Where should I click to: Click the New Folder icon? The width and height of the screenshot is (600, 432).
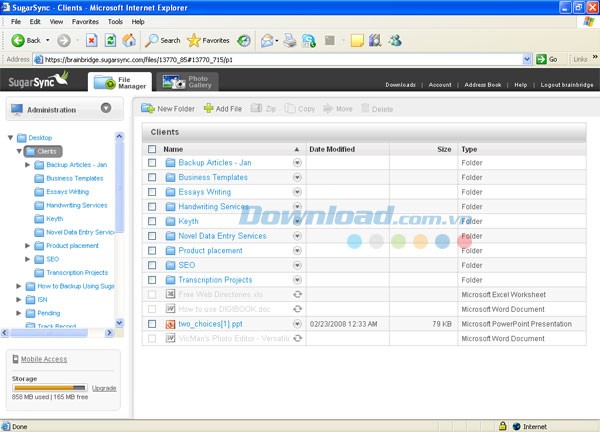pos(147,108)
